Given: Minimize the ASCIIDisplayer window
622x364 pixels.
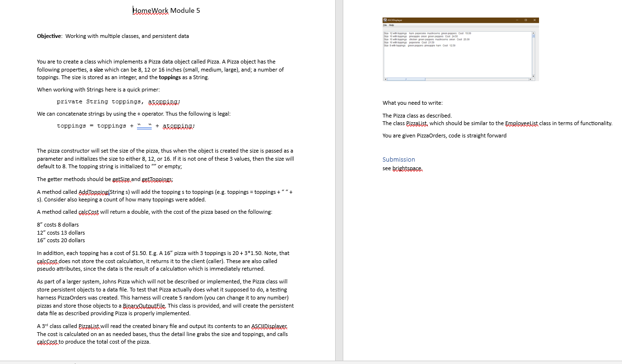Looking at the screenshot, I should 517,19.
